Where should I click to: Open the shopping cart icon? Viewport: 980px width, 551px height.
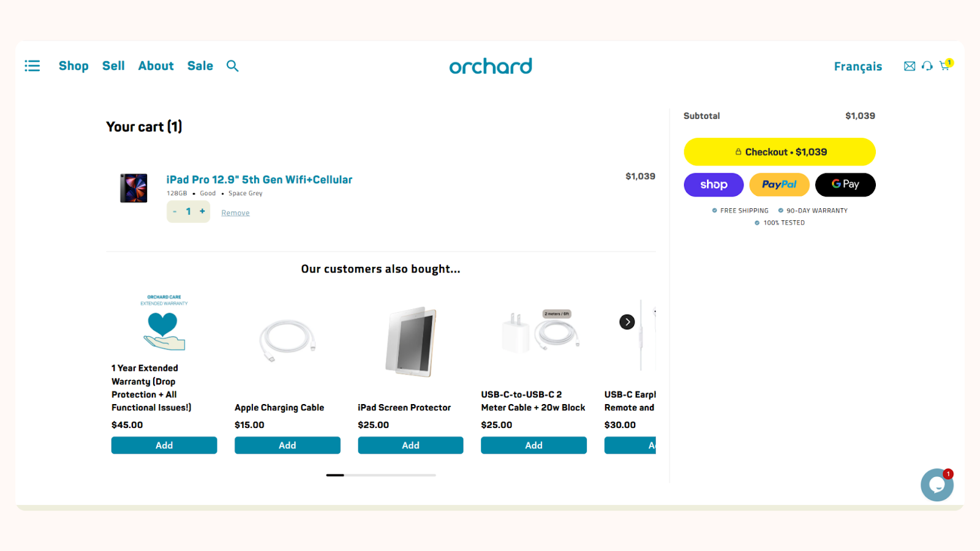944,67
